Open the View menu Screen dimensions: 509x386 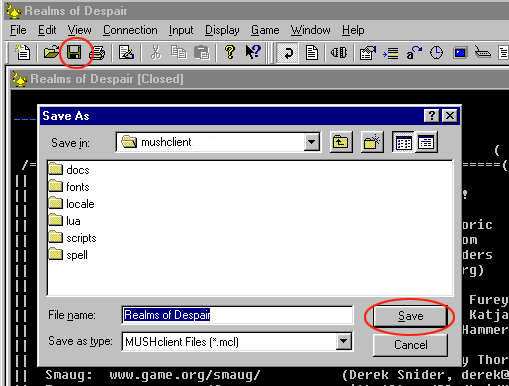coord(80,30)
